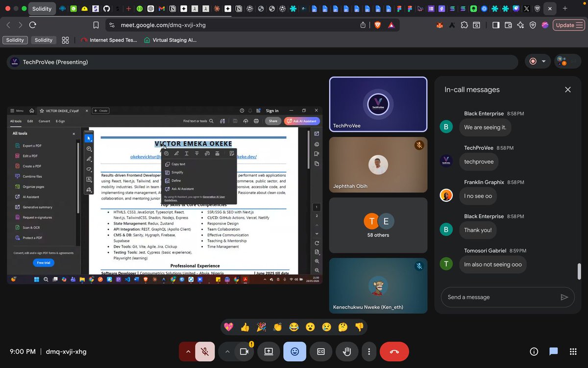Click Combine files in All tools list
The image size is (588, 368).
pyautogui.click(x=32, y=177)
